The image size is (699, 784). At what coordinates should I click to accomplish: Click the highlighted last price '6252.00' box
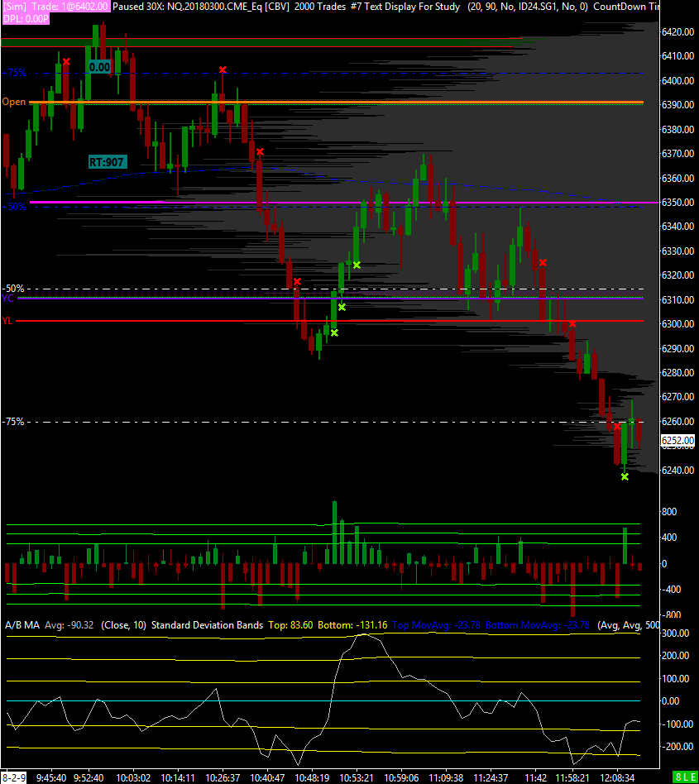pos(677,441)
